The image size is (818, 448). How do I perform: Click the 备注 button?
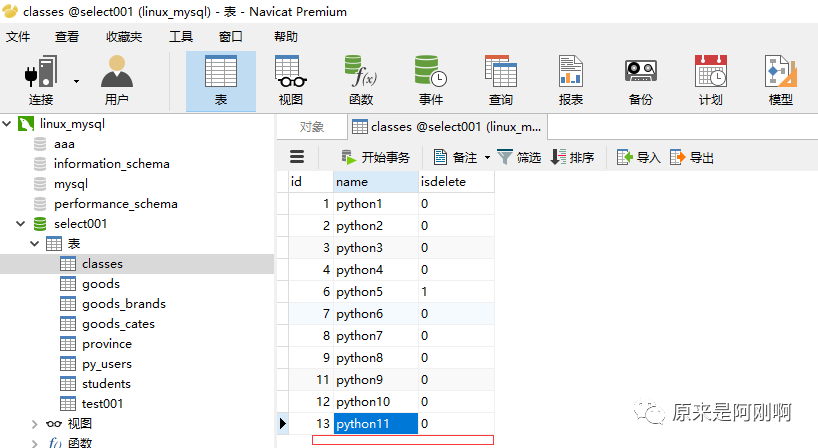point(455,157)
